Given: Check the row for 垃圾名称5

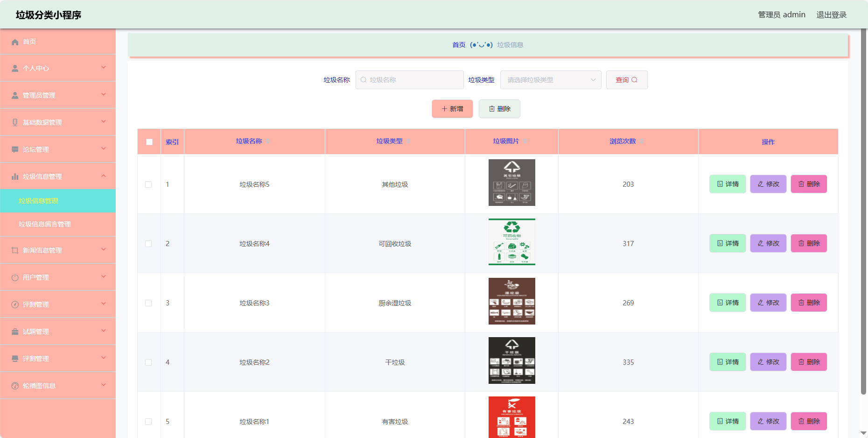Looking at the screenshot, I should pyautogui.click(x=148, y=184).
